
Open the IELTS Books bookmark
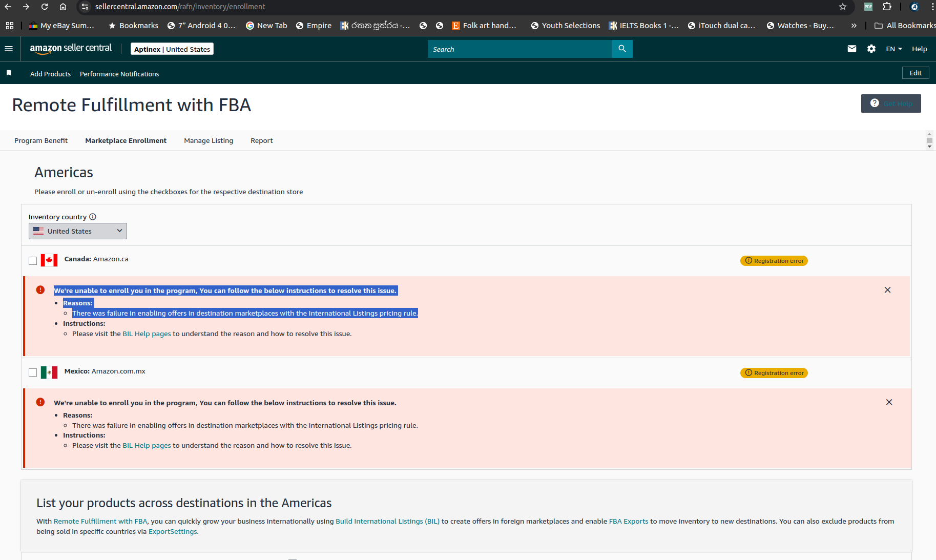(643, 25)
